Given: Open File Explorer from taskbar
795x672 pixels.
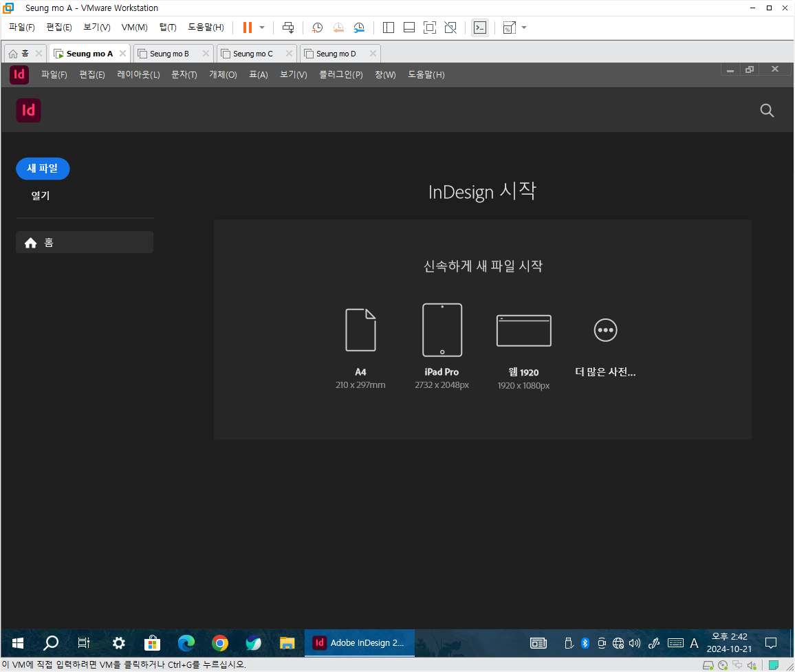Looking at the screenshot, I should point(287,643).
